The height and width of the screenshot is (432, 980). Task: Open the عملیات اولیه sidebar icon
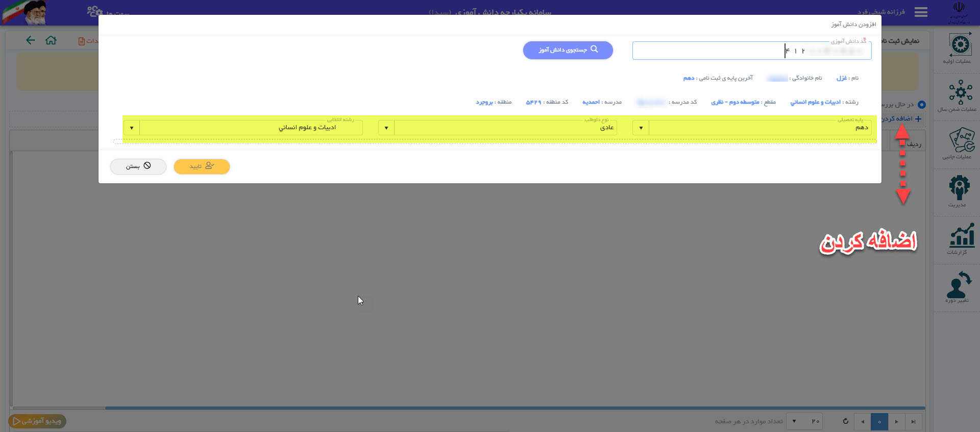pyautogui.click(x=960, y=47)
